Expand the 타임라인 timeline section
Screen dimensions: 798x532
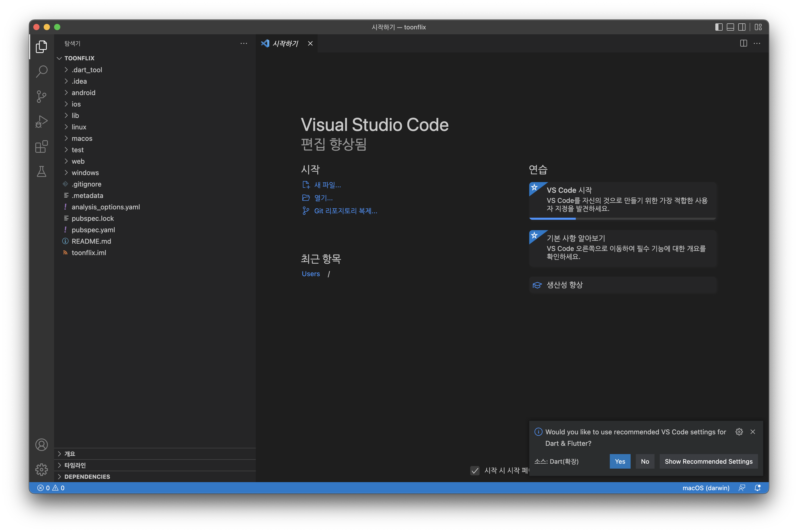pos(155,465)
